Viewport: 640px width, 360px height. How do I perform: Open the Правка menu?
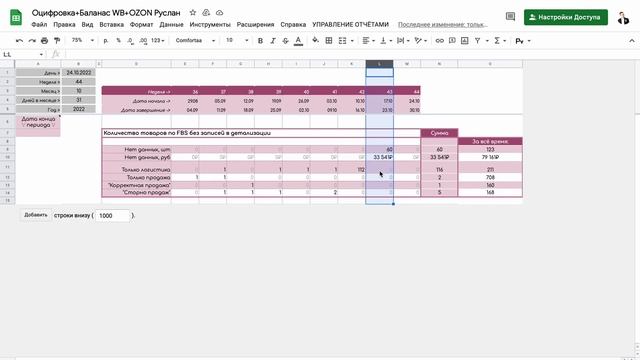(64, 24)
